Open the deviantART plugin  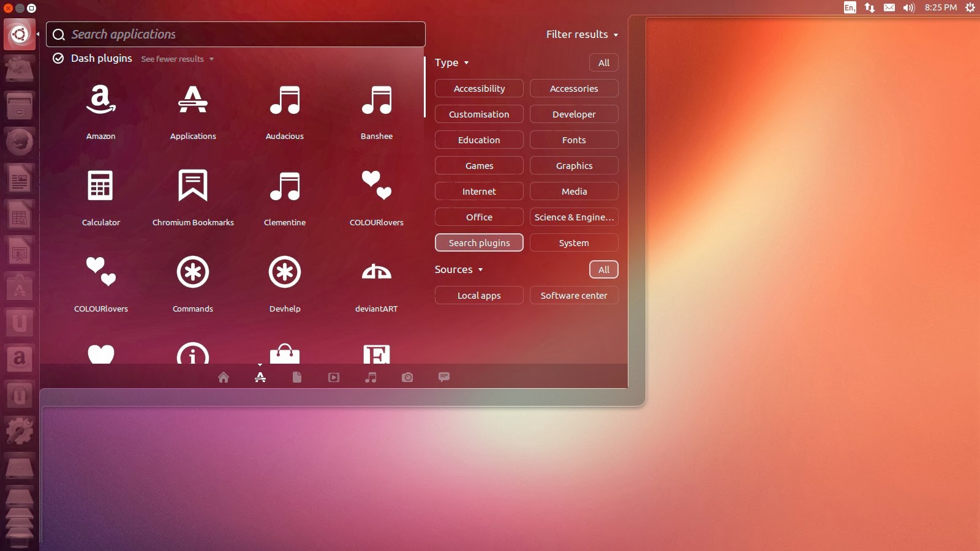377,272
